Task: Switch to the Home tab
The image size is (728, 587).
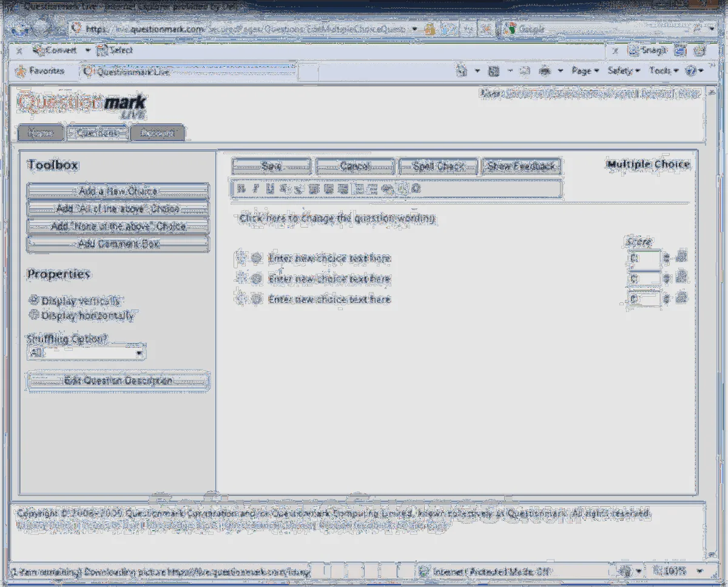Action: click(41, 133)
